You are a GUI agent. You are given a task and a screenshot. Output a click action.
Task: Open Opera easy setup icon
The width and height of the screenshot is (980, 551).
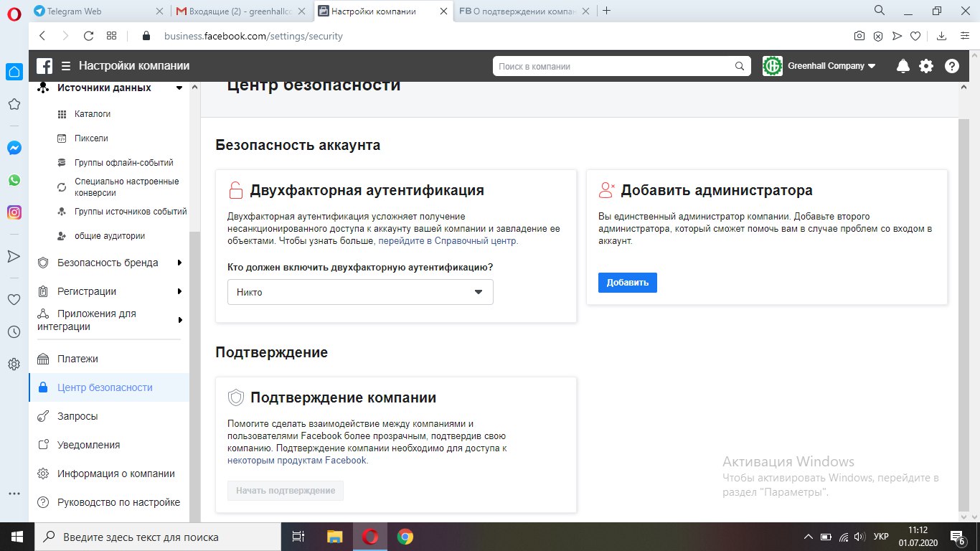963,36
